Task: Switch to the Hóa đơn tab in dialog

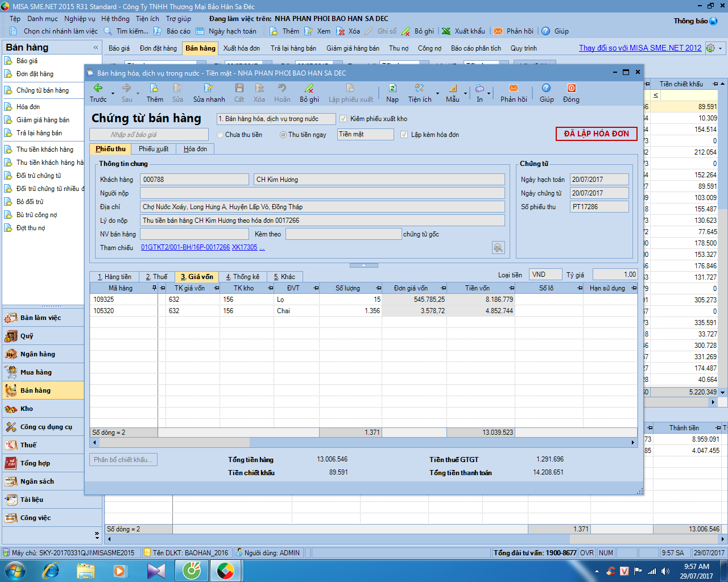Action: tap(195, 149)
